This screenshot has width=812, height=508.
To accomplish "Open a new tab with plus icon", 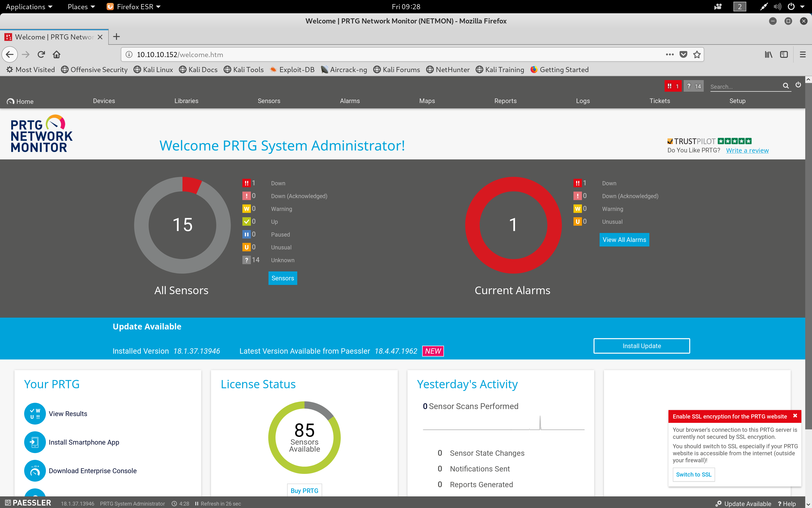I will (116, 37).
